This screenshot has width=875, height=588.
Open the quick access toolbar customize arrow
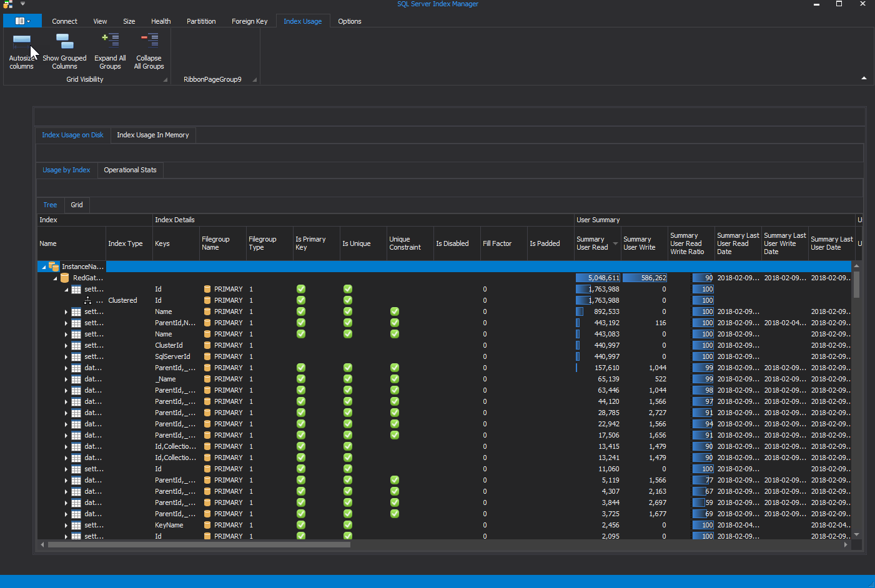click(x=22, y=4)
